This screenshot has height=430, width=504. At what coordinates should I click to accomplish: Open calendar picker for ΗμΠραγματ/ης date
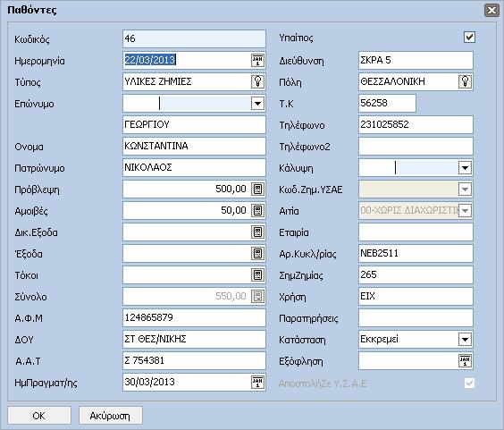[257, 382]
